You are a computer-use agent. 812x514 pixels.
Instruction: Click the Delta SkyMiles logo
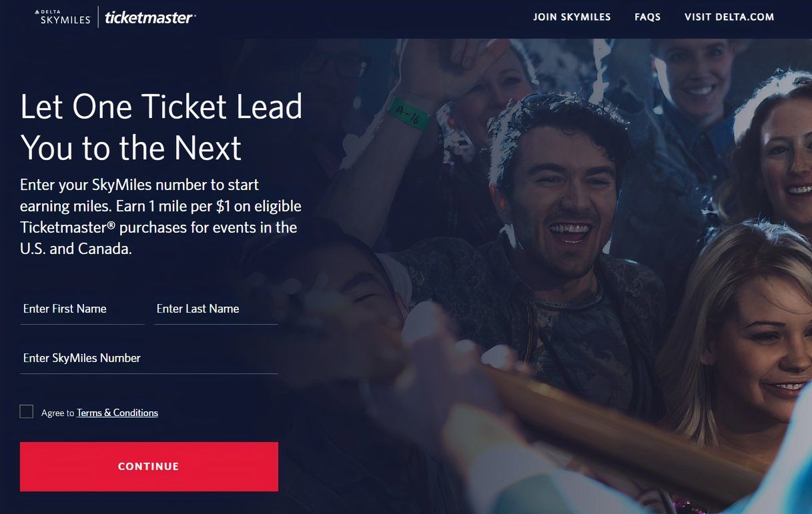click(62, 17)
